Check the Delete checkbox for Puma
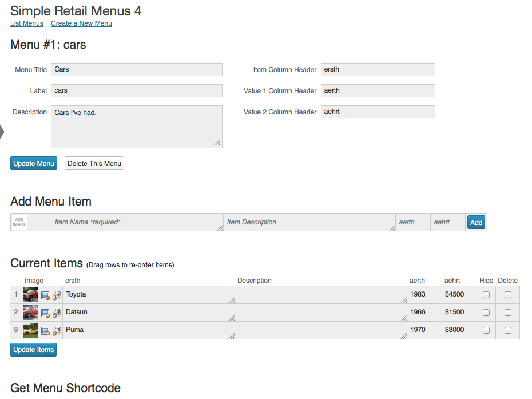Image resolution: width=532 pixels, height=399 pixels. [x=508, y=331]
